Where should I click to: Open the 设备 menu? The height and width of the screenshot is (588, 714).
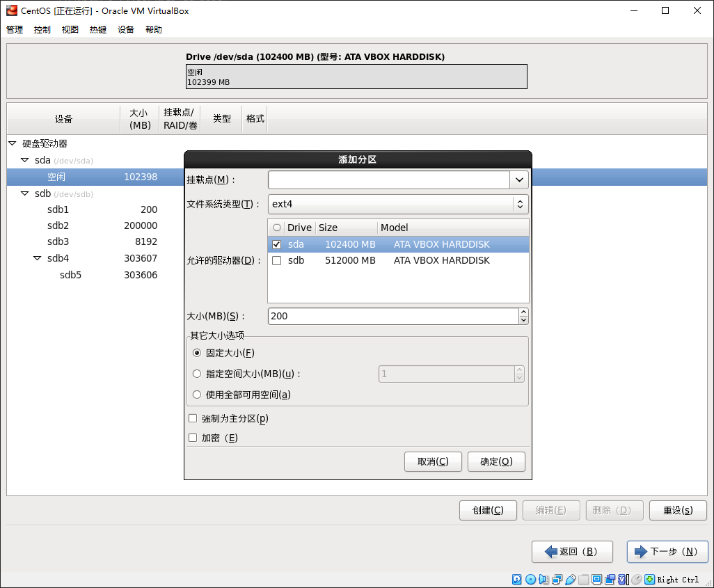(x=126, y=30)
